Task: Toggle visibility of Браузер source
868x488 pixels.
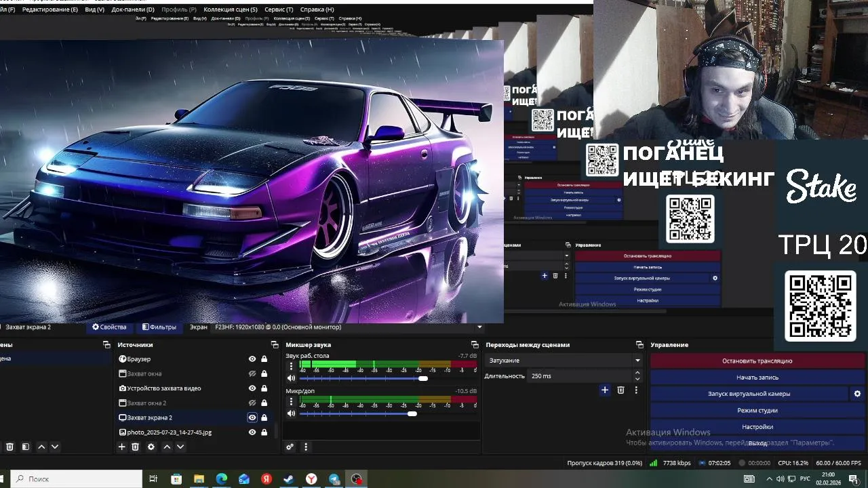Action: [x=252, y=359]
